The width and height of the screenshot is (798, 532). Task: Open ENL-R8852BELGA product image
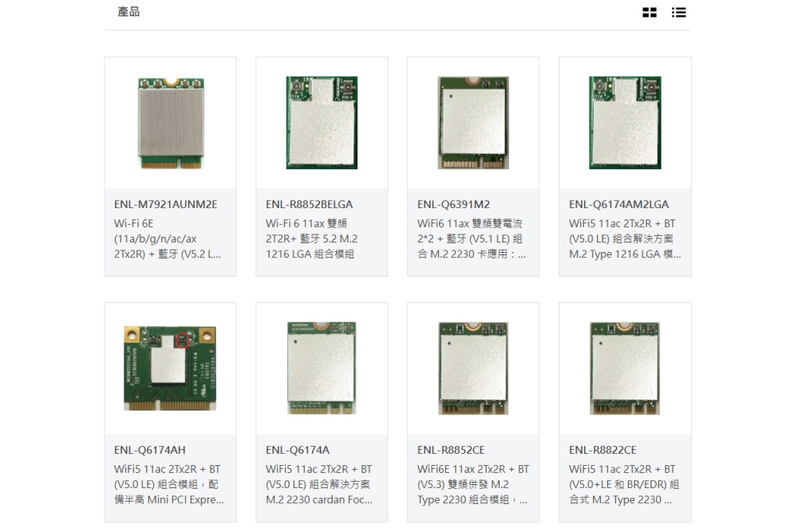point(322,123)
